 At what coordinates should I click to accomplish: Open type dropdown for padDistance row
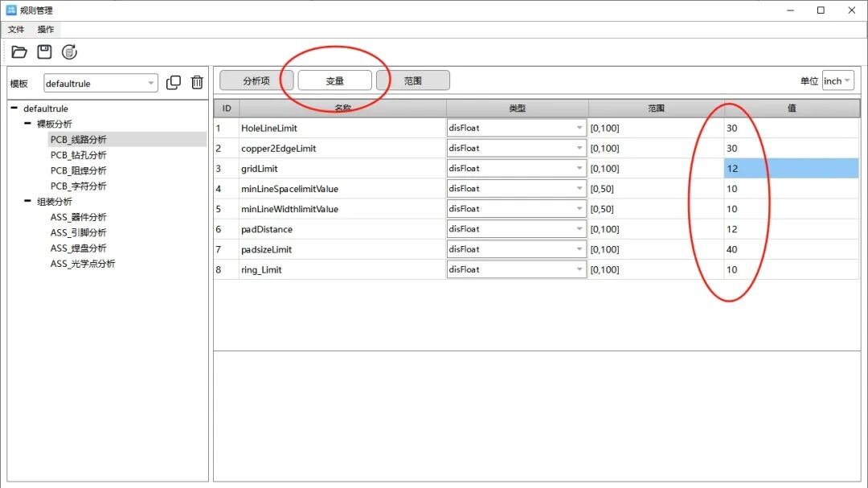coord(516,229)
